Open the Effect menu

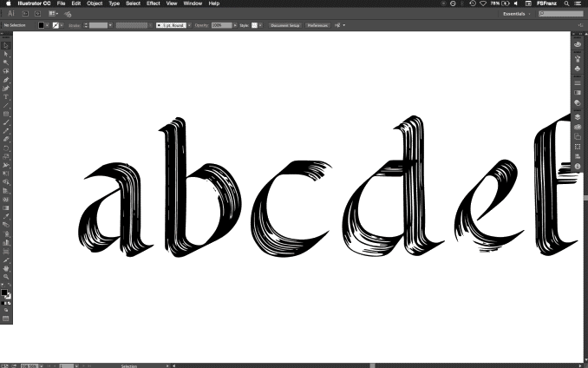point(153,3)
